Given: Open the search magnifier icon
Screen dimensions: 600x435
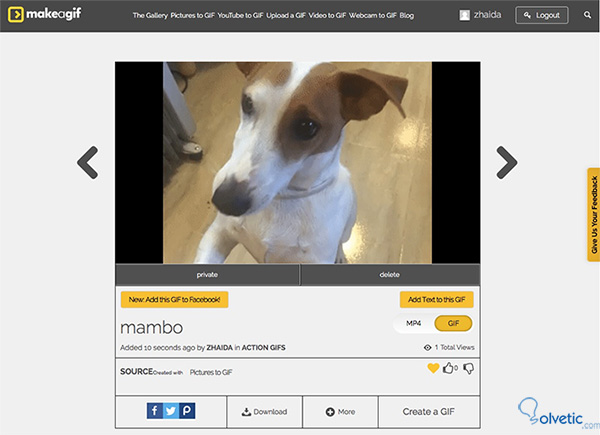Looking at the screenshot, I should coord(587,15).
